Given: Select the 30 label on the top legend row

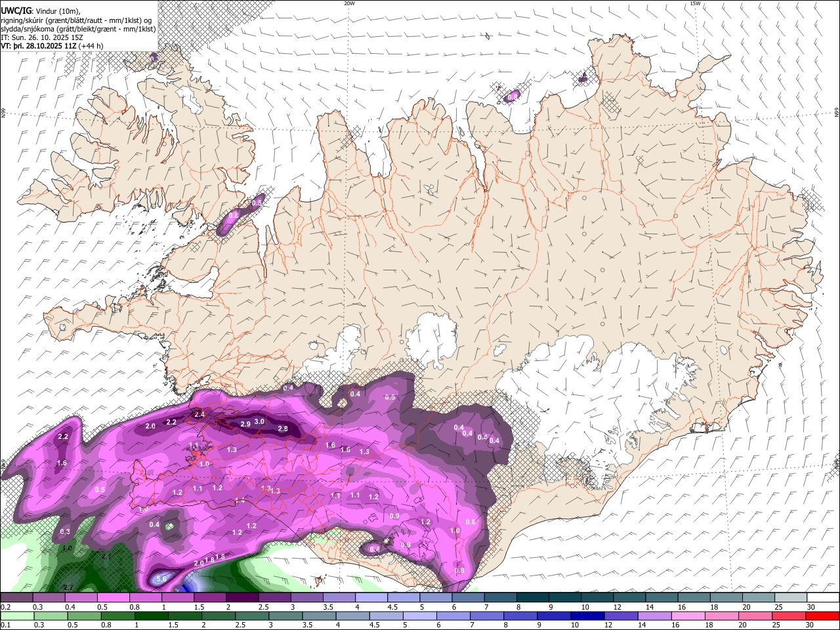Looking at the screenshot, I should click(810, 607).
